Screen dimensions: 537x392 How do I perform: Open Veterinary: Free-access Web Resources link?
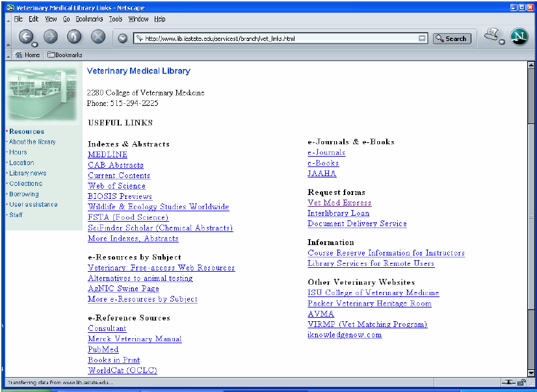pos(161,268)
